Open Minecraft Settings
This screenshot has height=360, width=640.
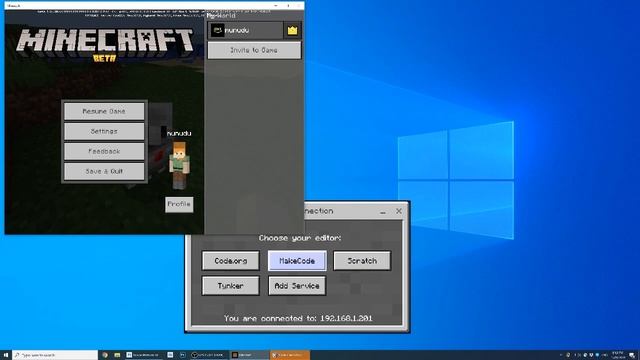(x=104, y=131)
